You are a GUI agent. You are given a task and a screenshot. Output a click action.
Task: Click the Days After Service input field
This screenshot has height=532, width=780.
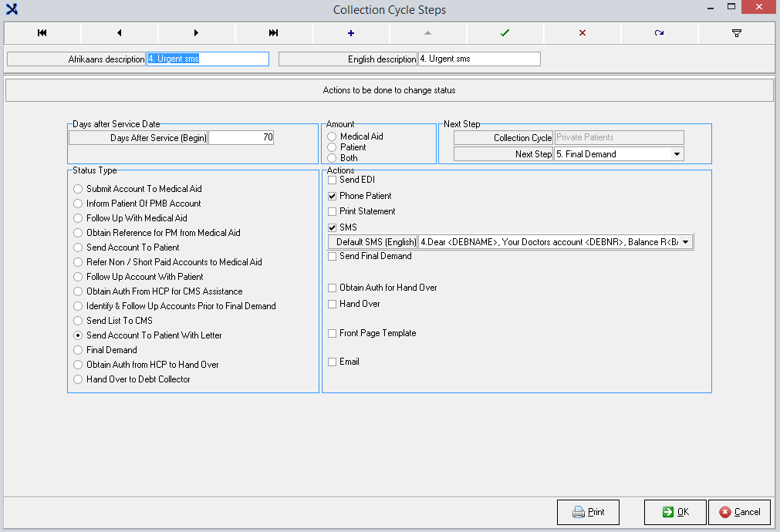click(241, 138)
